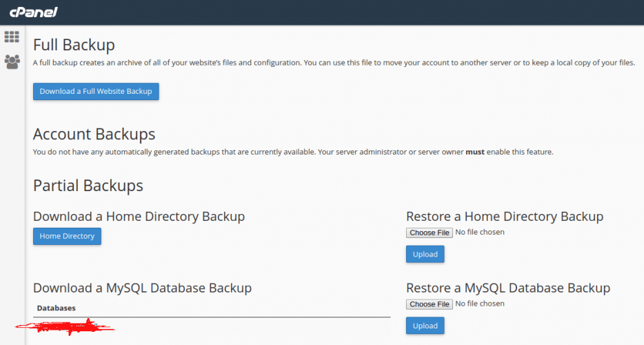
Task: Click Download a Home Directory Backup heading
Action: point(139,216)
